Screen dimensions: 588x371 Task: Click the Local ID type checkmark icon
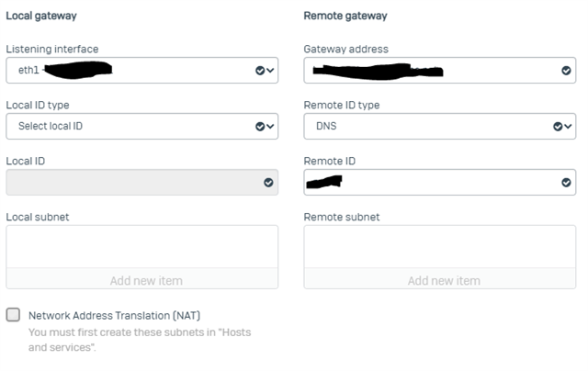pos(260,127)
